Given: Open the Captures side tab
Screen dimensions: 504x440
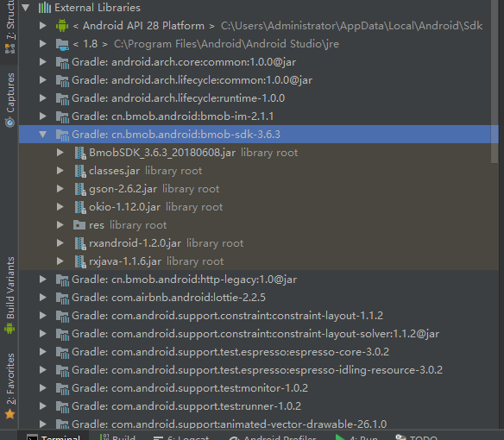Looking at the screenshot, I should point(9,100).
